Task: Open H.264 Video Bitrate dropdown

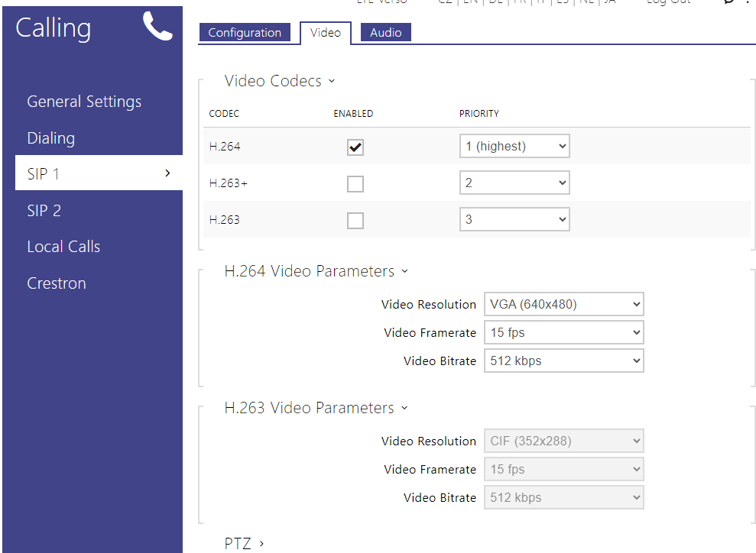Action: click(563, 361)
